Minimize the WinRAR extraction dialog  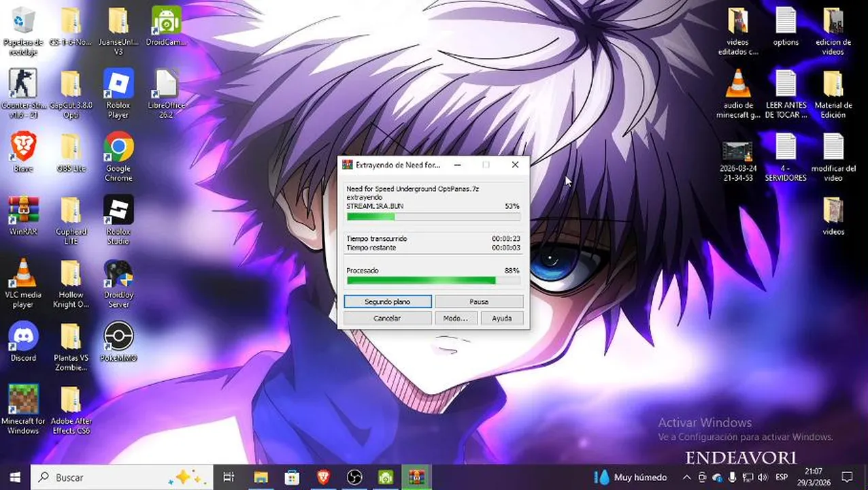point(457,165)
